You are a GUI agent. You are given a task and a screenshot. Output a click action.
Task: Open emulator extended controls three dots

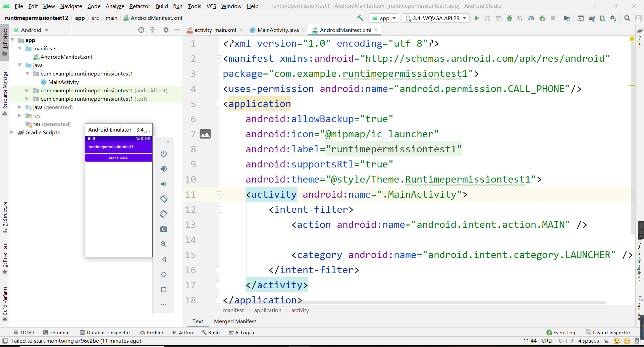[x=164, y=305]
